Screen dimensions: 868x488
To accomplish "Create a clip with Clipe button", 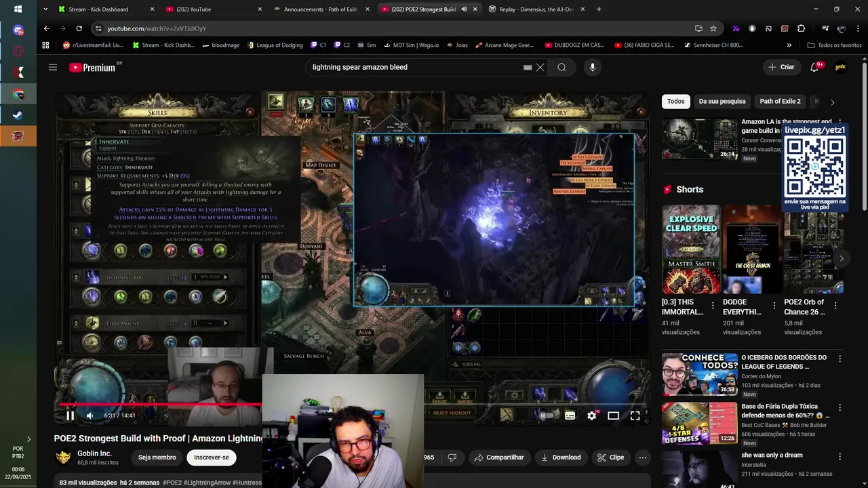I will click(x=610, y=457).
